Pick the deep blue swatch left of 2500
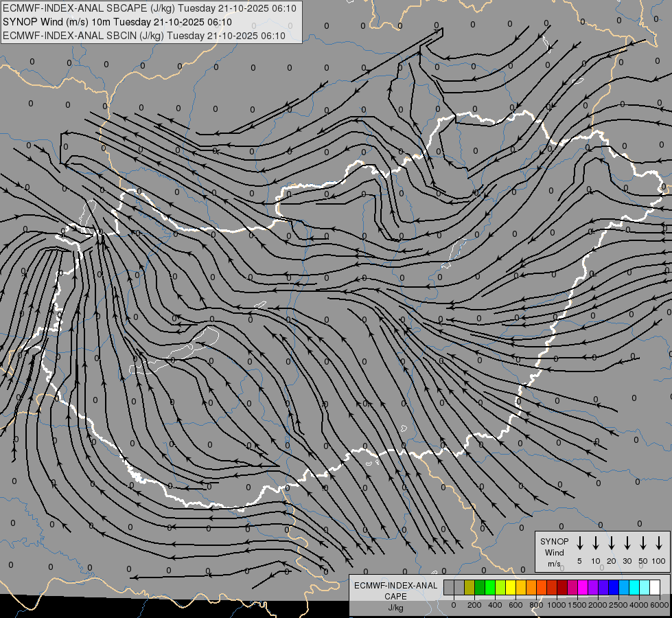Viewport: 672px width, 618px height. tap(614, 587)
